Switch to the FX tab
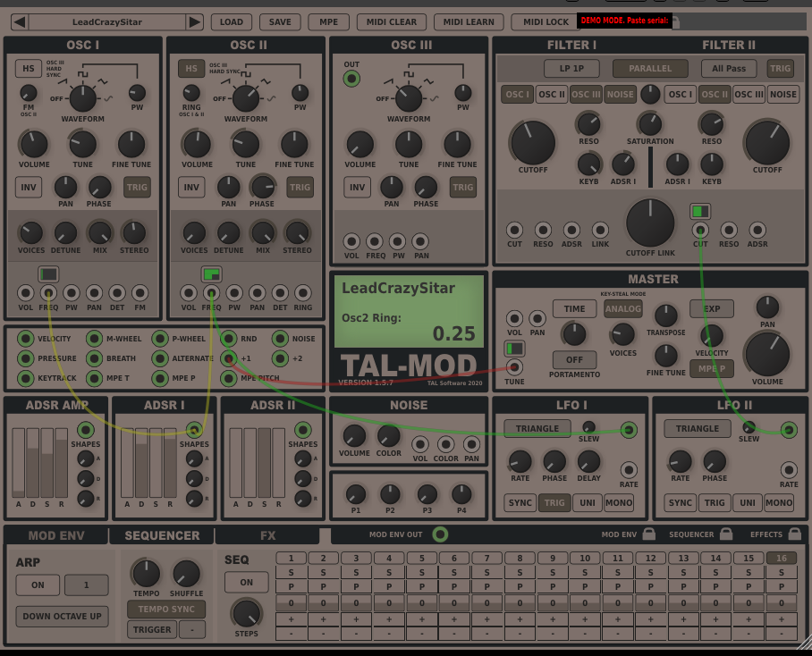The image size is (812, 656). point(267,535)
